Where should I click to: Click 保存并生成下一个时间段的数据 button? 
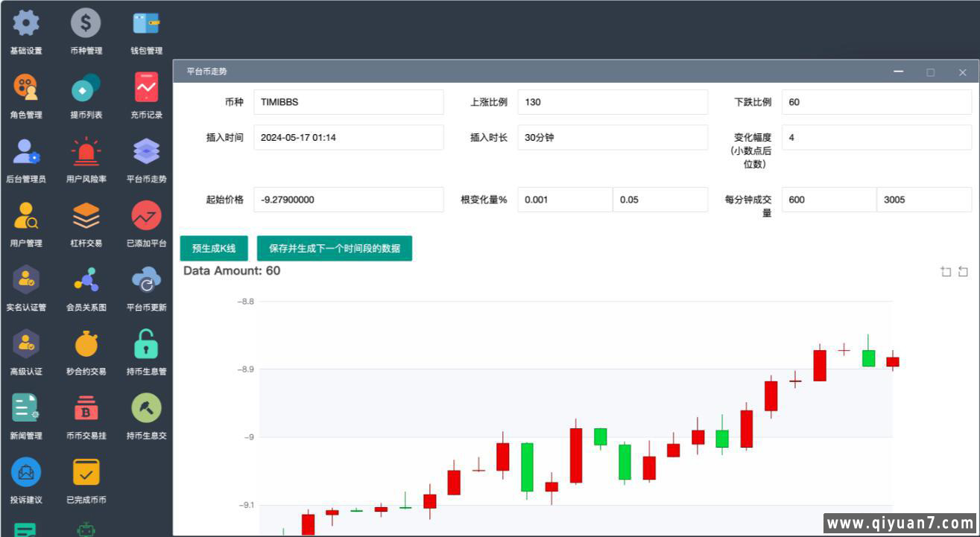(x=334, y=249)
